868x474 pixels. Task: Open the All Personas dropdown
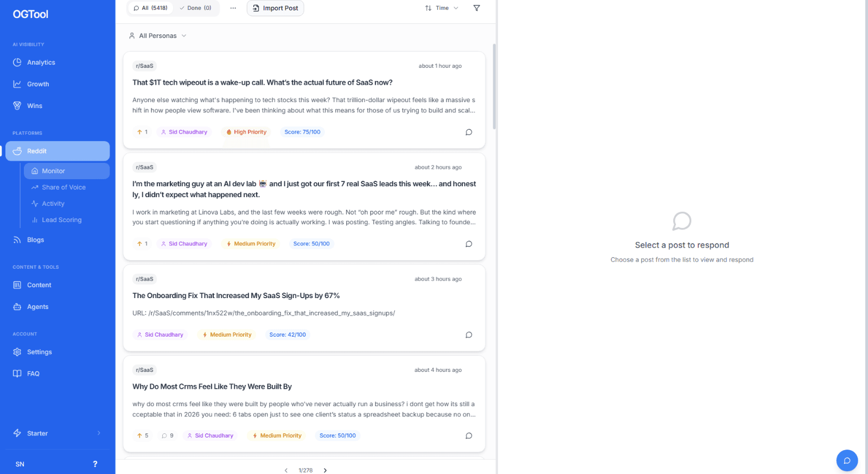click(158, 36)
